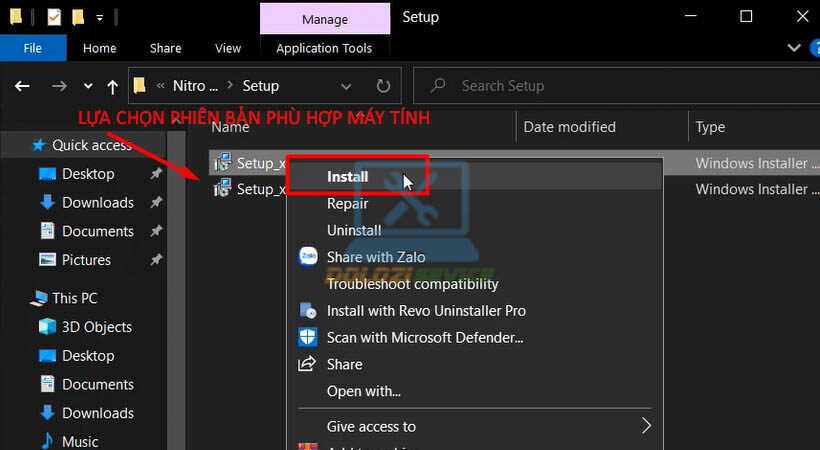Click the Revo Uninstaller Pro icon

308,311
